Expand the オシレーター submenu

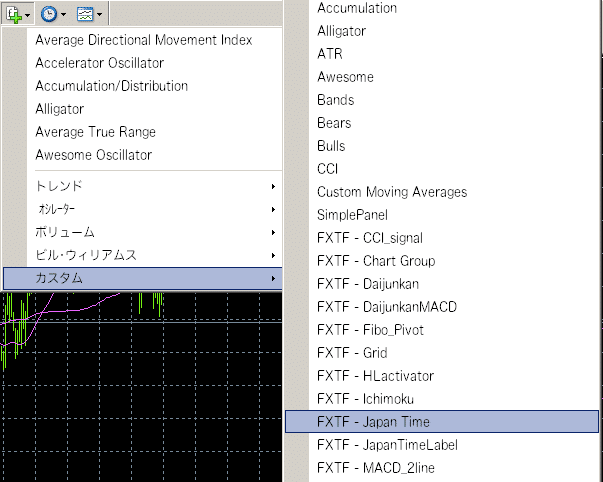click(143, 209)
